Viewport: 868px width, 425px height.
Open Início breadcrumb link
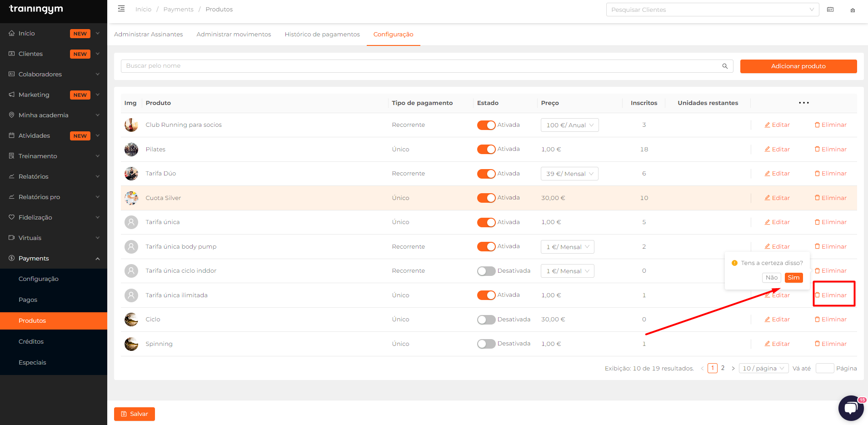pyautogui.click(x=143, y=10)
